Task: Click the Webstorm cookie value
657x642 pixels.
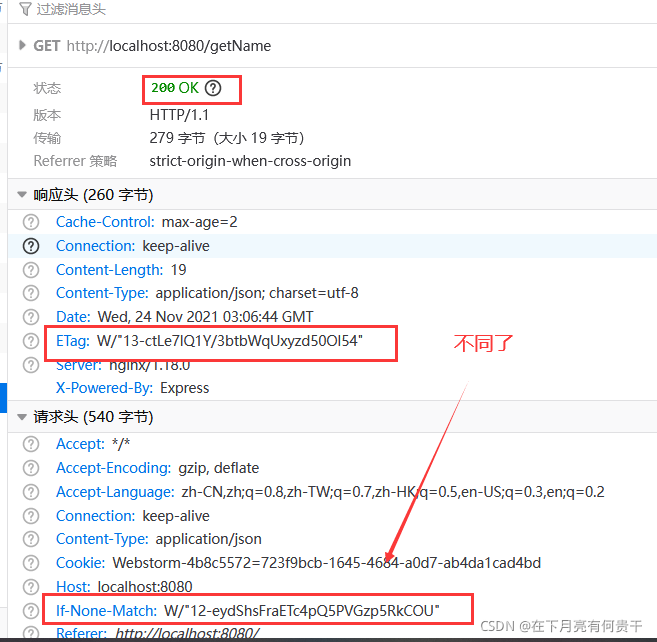Action: coord(327,563)
